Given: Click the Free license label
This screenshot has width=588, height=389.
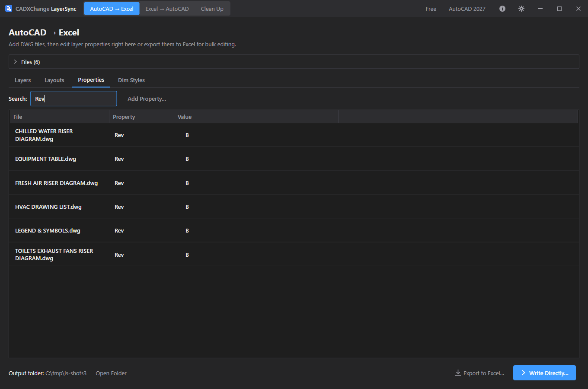Looking at the screenshot, I should [x=431, y=9].
